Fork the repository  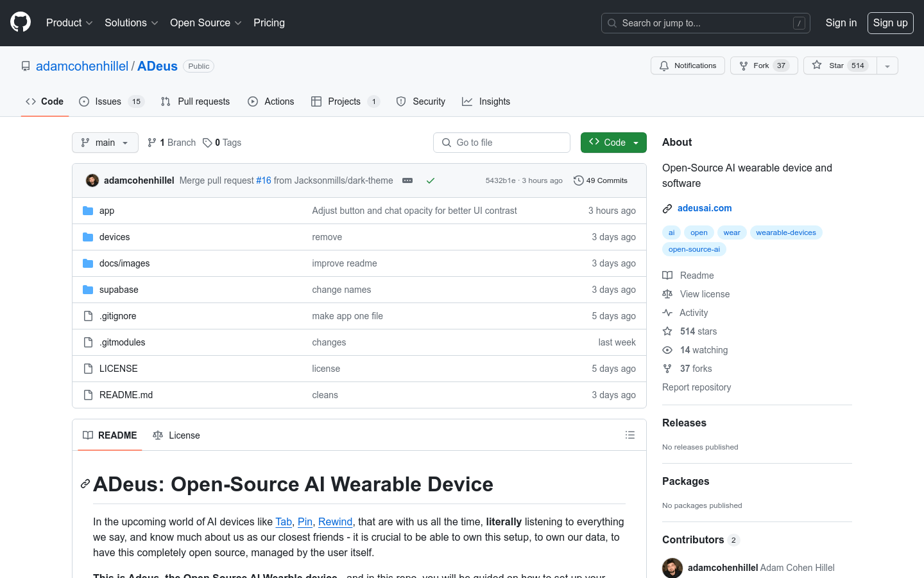tap(764, 66)
